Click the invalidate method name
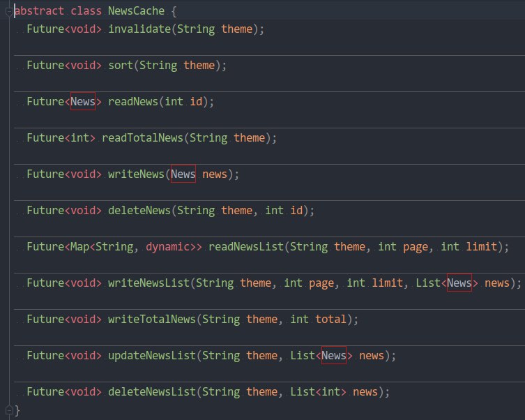This screenshot has height=420, width=525. point(139,29)
